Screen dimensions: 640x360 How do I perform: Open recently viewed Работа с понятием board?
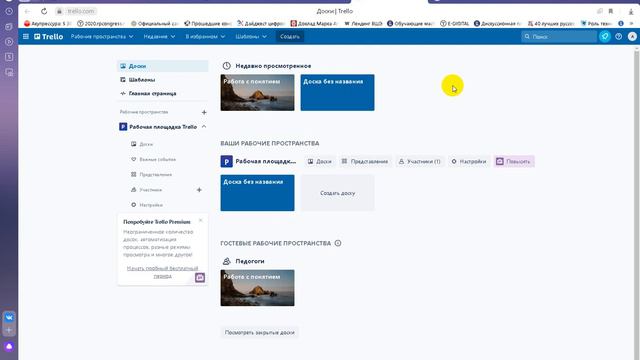[x=257, y=92]
